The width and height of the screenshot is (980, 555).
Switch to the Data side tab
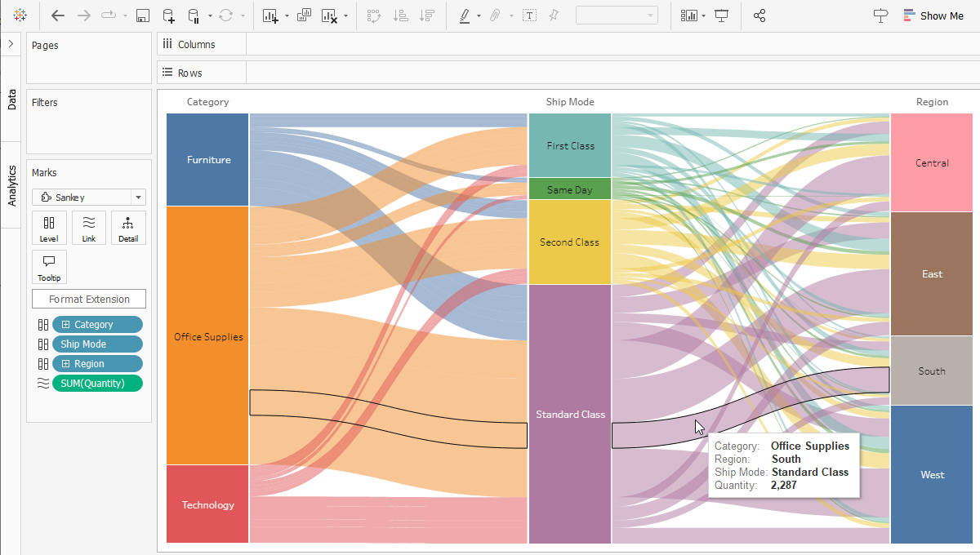tap(11, 100)
